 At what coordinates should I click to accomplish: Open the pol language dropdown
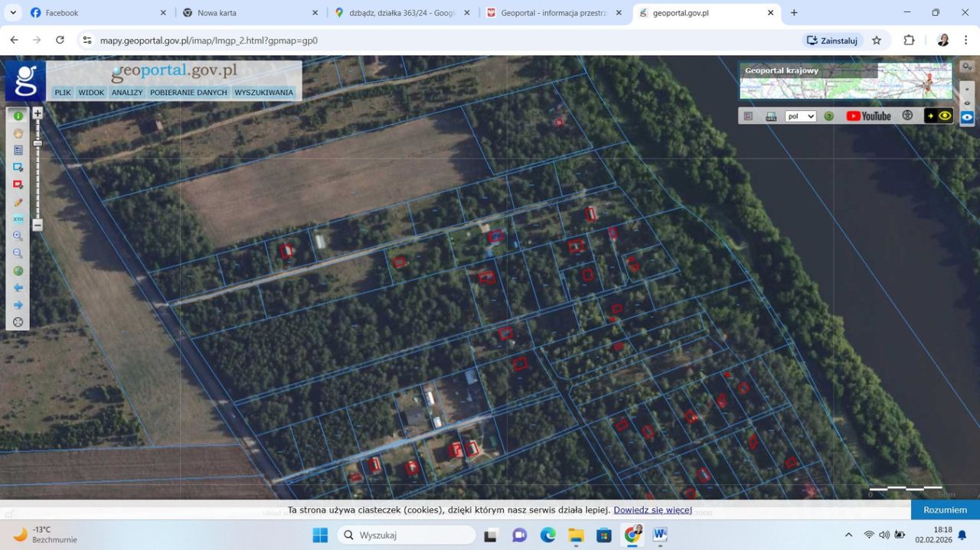click(801, 116)
